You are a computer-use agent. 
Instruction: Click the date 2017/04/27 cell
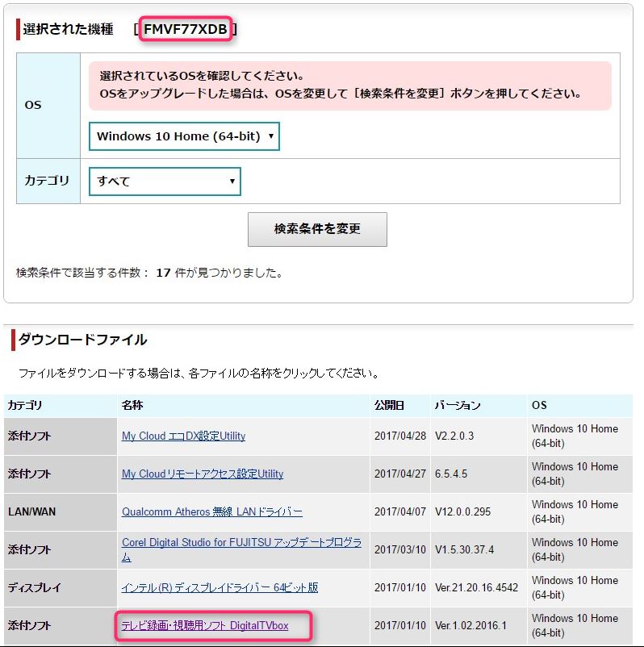[x=400, y=474]
